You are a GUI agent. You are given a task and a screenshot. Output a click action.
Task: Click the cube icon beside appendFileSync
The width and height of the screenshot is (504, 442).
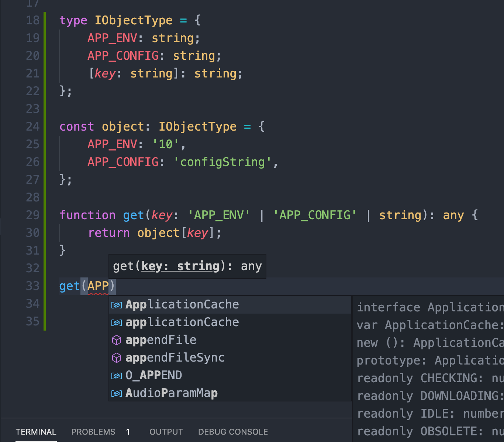click(x=116, y=358)
